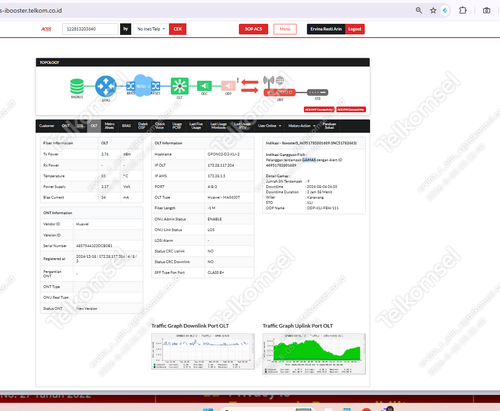Expand the History Action dropdown menu
This screenshot has width=500, height=411.
coord(302,126)
